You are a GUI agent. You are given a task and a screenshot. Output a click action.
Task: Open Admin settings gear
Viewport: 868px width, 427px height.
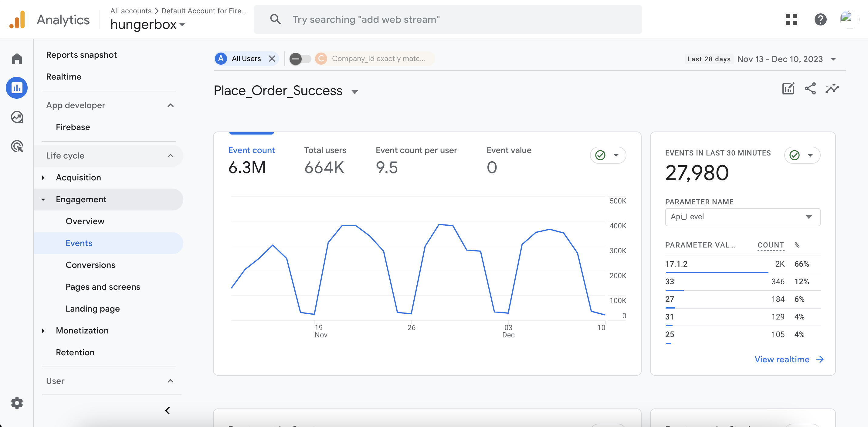pos(17,403)
